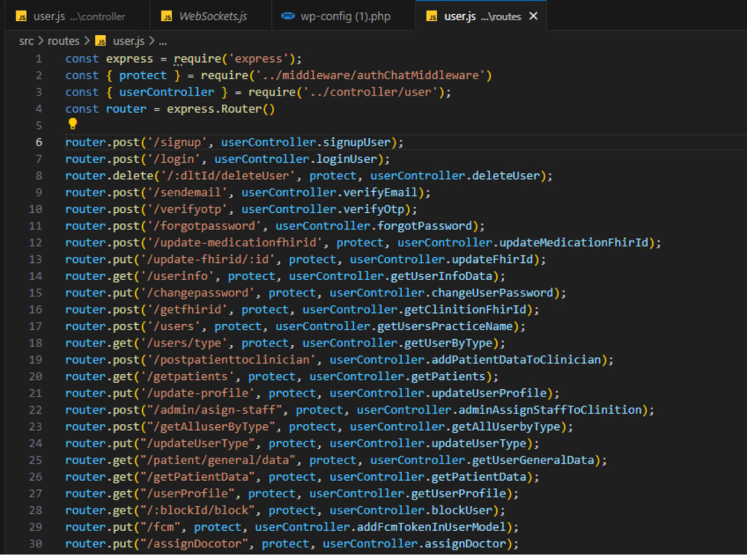Screen dimensions: 747x560
Task: Select the user.js routes tab
Action: (481, 16)
